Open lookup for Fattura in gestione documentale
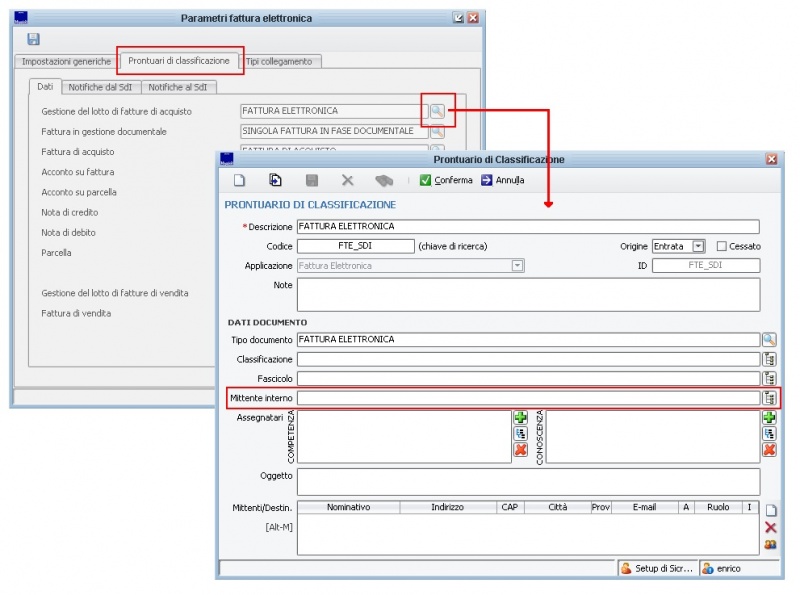This screenshot has width=800, height=595. [437, 132]
